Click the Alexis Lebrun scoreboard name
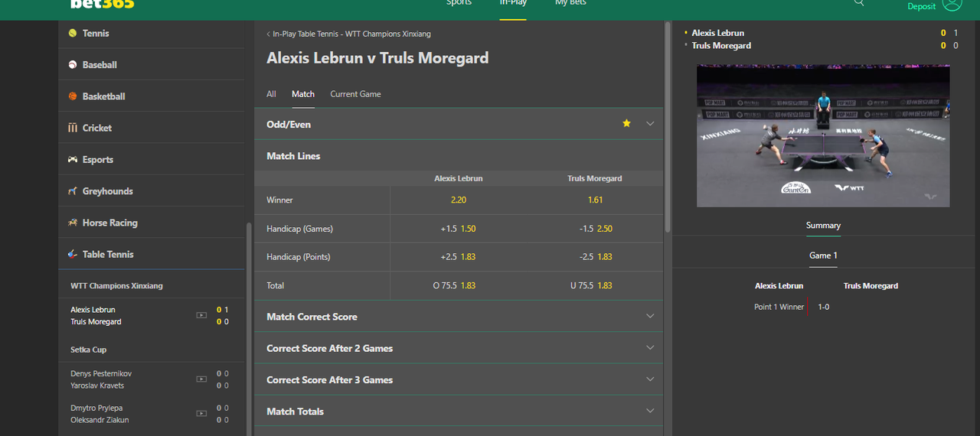The height and width of the screenshot is (436, 980). pos(717,33)
